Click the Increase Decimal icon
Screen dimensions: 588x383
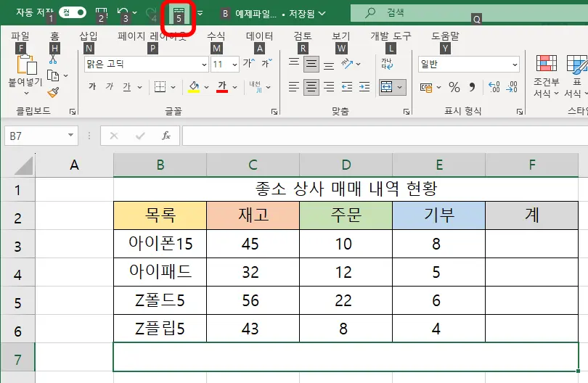(494, 87)
